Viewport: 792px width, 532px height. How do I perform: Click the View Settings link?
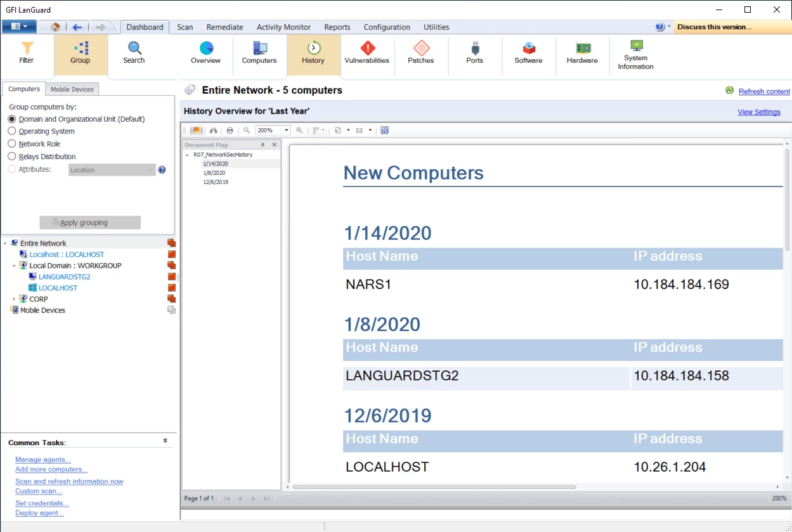(x=758, y=112)
